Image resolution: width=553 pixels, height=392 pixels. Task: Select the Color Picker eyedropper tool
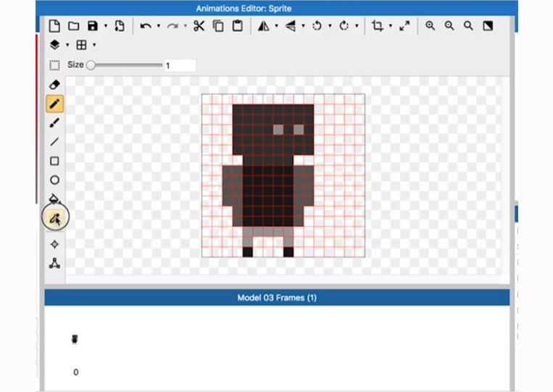(55, 217)
